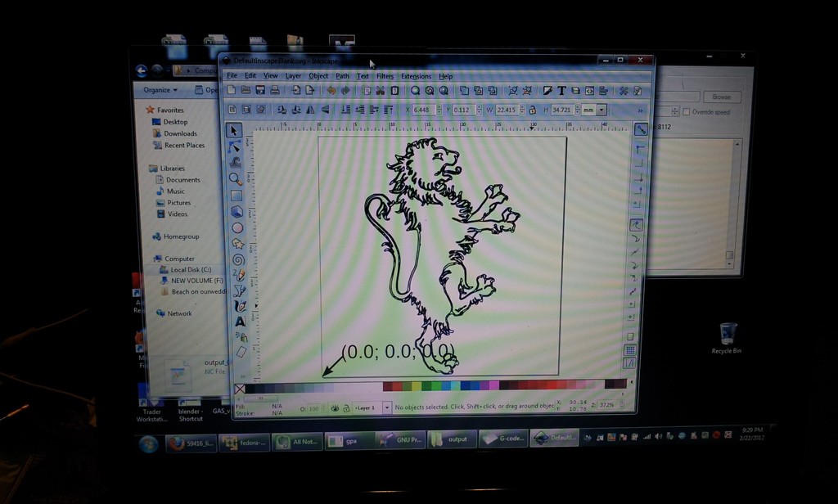Enable the Override speed checkbox
This screenshot has width=838, height=504.
pos(687,112)
